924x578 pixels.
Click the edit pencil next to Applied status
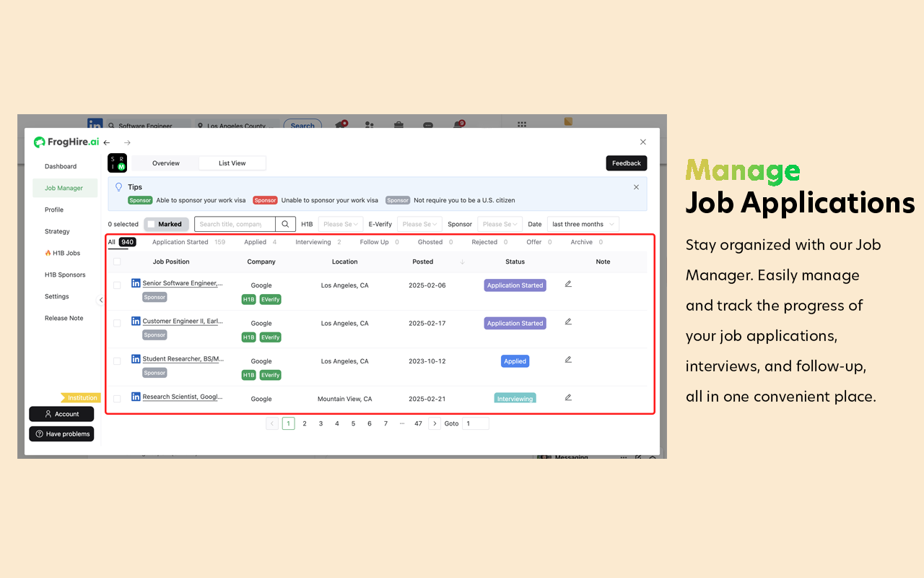567,359
